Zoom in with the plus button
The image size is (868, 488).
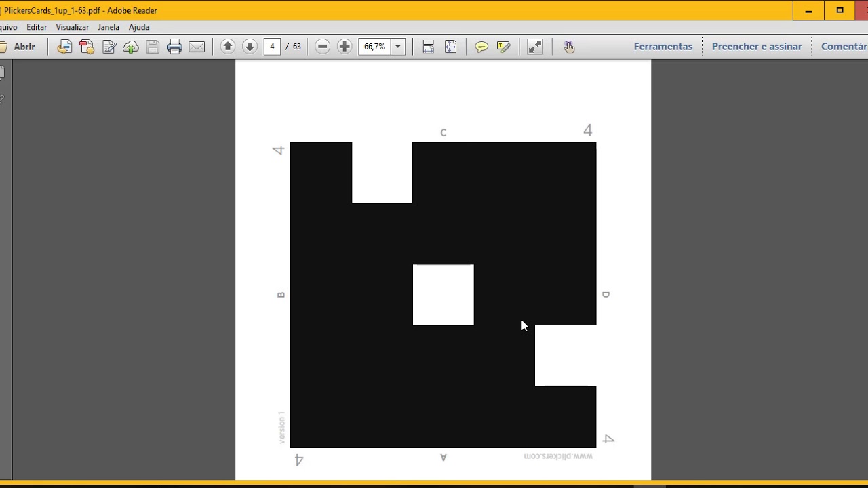tap(344, 46)
